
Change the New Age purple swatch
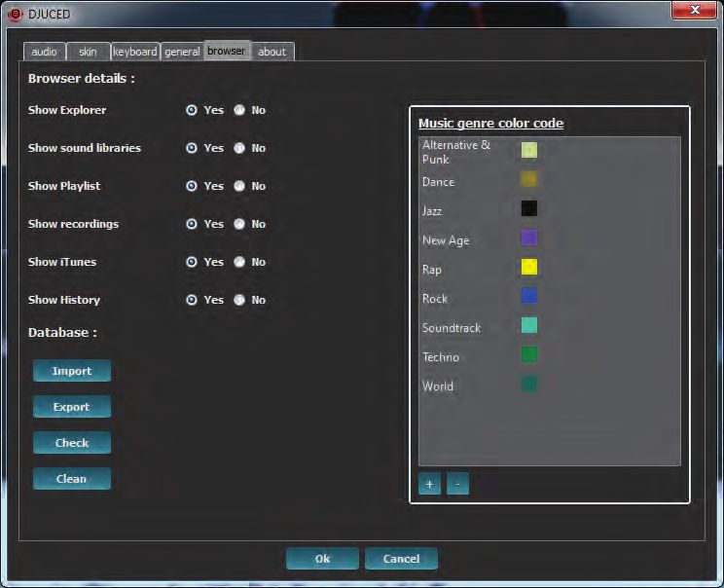529,238
